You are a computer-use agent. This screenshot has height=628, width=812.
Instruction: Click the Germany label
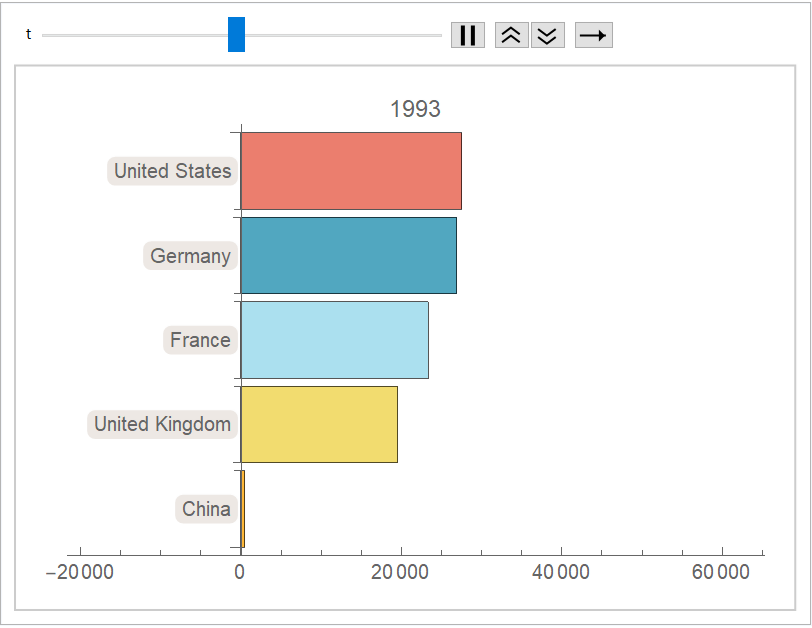point(190,256)
